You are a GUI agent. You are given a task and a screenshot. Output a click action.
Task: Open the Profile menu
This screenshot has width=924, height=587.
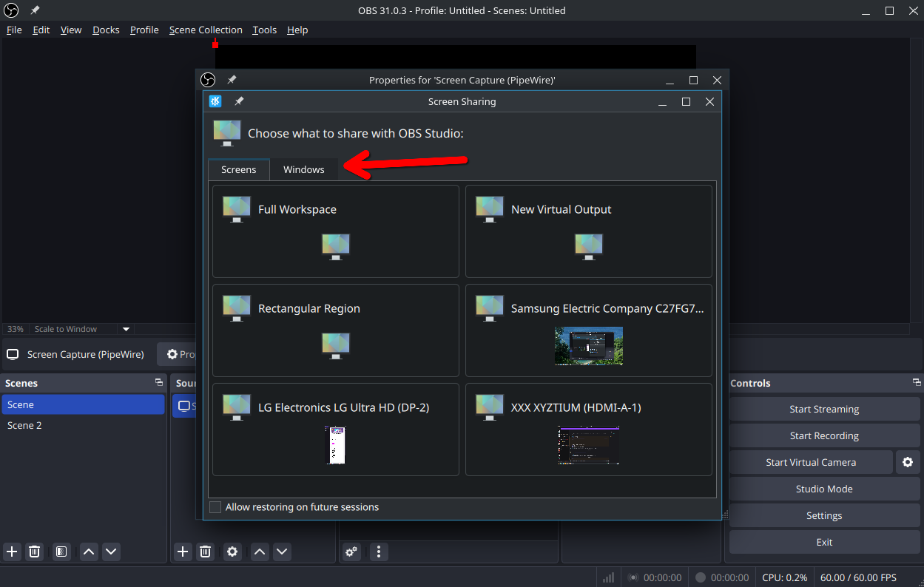(x=144, y=30)
